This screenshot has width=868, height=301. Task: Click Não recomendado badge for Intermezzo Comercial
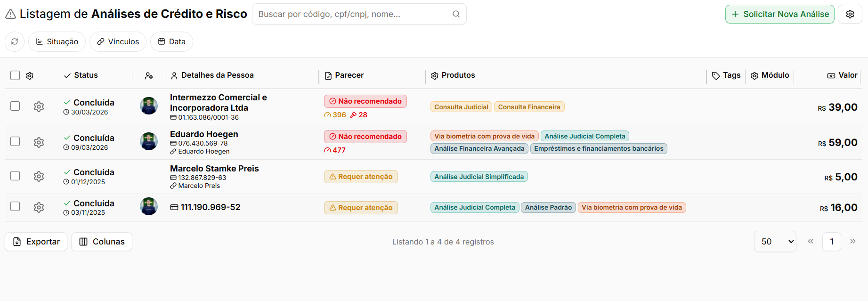coord(365,101)
